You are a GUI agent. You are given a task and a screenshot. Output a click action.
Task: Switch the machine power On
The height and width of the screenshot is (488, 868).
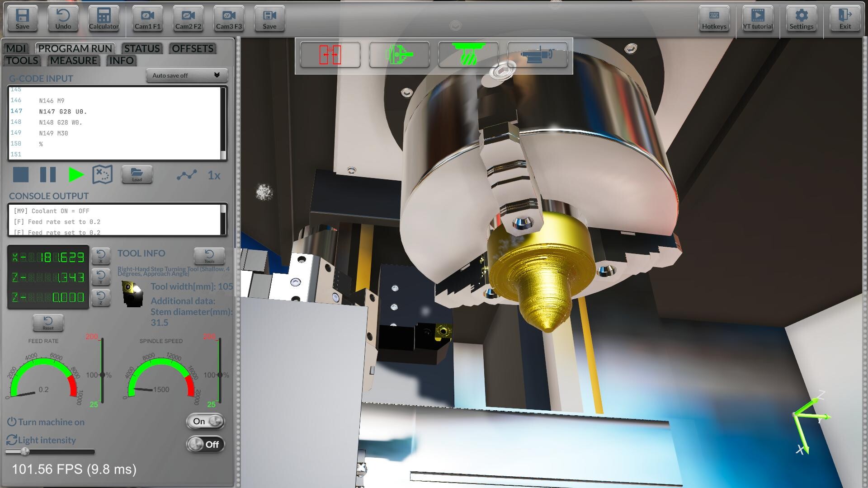pyautogui.click(x=204, y=421)
